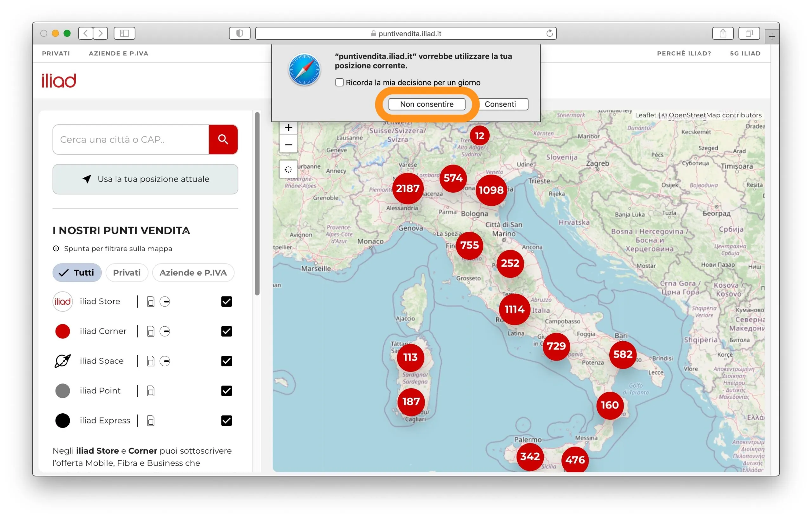
Task: Uncheck the iliad Store filter checkbox
Action: coord(226,301)
